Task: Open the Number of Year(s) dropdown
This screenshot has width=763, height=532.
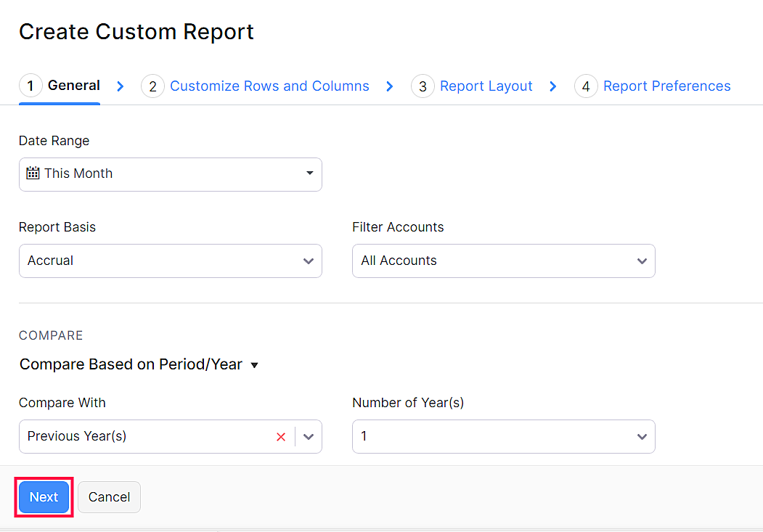Action: (642, 437)
